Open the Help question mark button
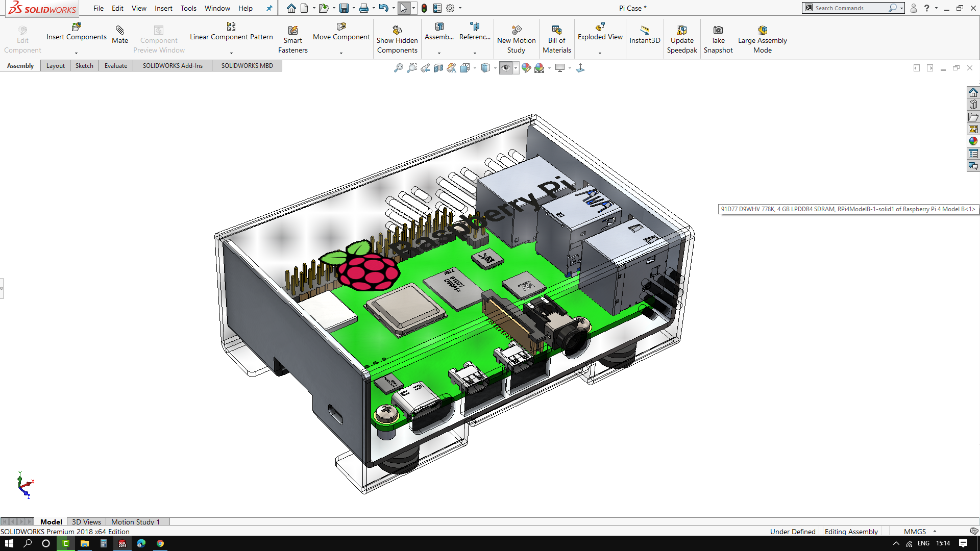Viewport: 980px width, 551px height. click(927, 8)
